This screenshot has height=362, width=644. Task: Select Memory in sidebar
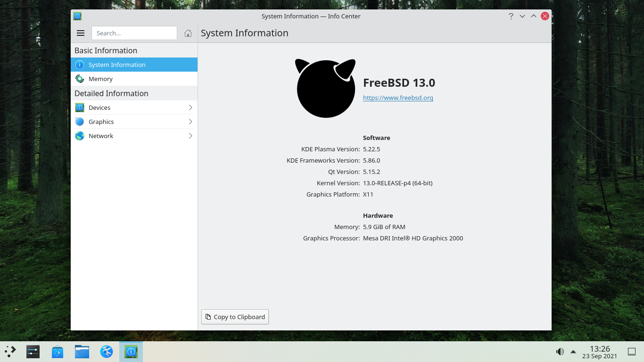coord(134,79)
